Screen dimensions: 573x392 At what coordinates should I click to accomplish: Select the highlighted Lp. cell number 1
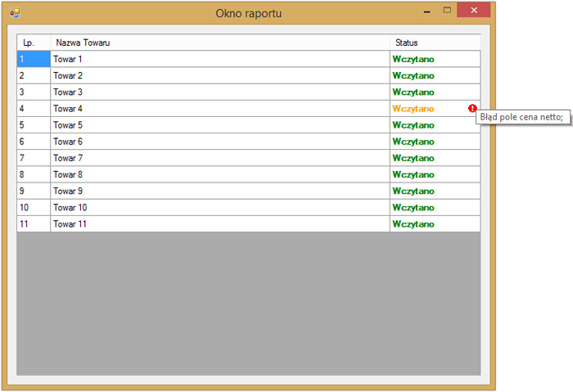pos(34,59)
